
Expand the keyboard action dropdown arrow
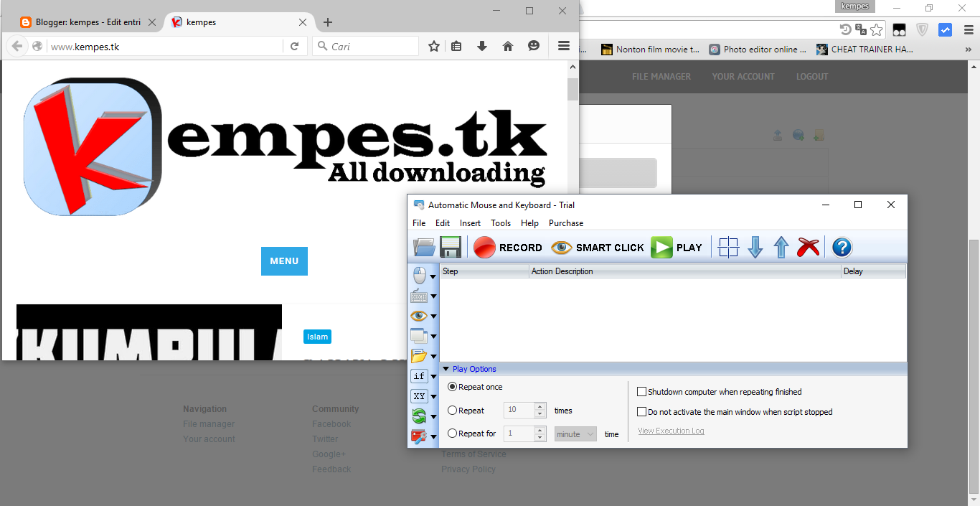(x=433, y=296)
